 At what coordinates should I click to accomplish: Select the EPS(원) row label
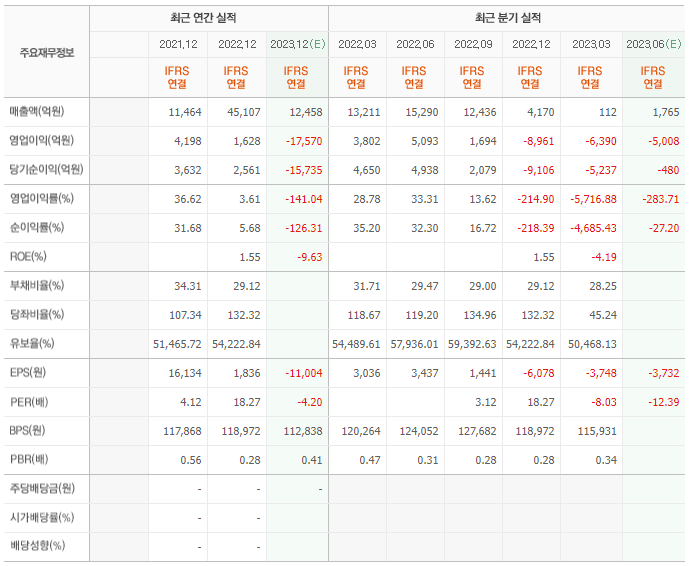pyautogui.click(x=28, y=373)
